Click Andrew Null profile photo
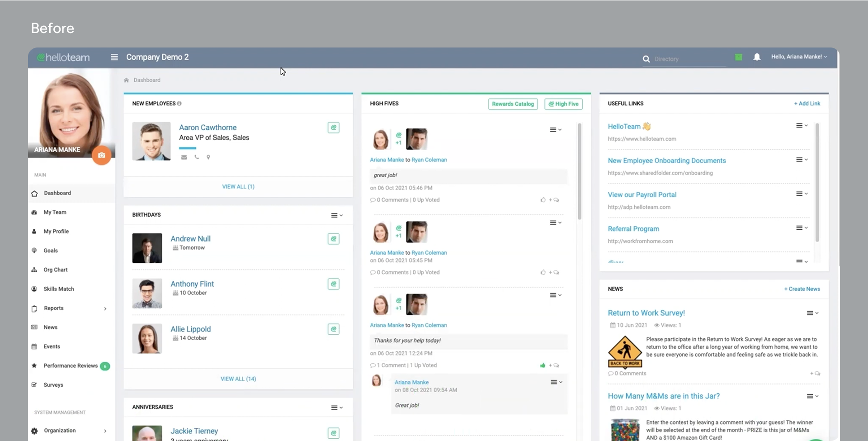Screen dimensions: 868x441 pyautogui.click(x=147, y=248)
